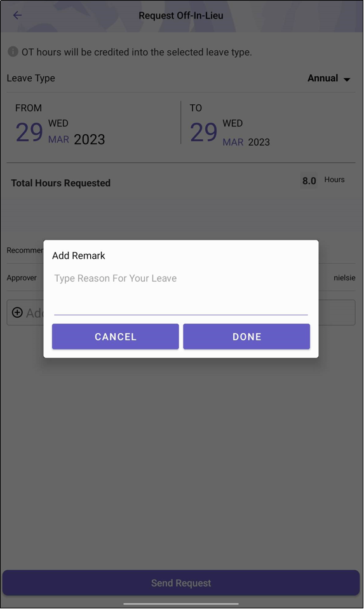The height and width of the screenshot is (609, 364).
Task: Click the plus circle add icon
Action: pos(17,312)
